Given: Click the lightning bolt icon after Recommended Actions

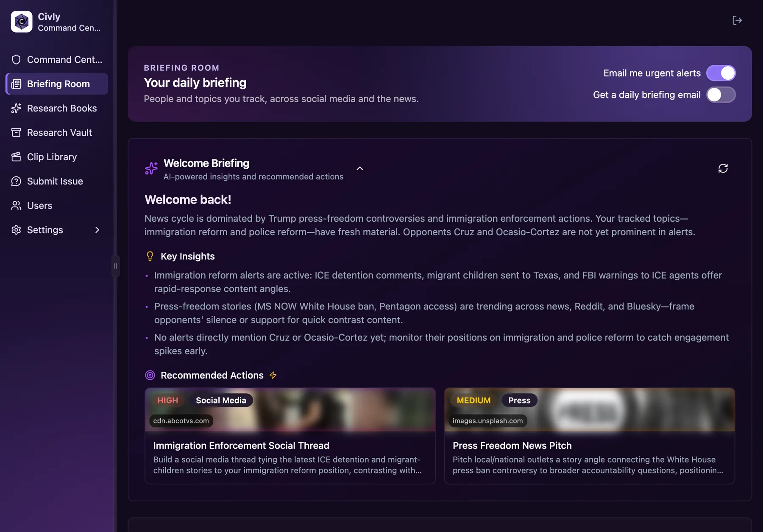Looking at the screenshot, I should click(x=273, y=375).
